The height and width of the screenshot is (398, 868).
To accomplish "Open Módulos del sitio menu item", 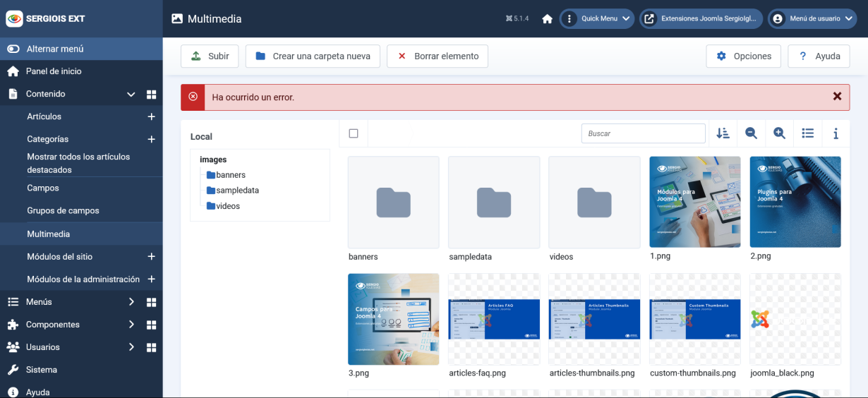I will pyautogui.click(x=59, y=256).
